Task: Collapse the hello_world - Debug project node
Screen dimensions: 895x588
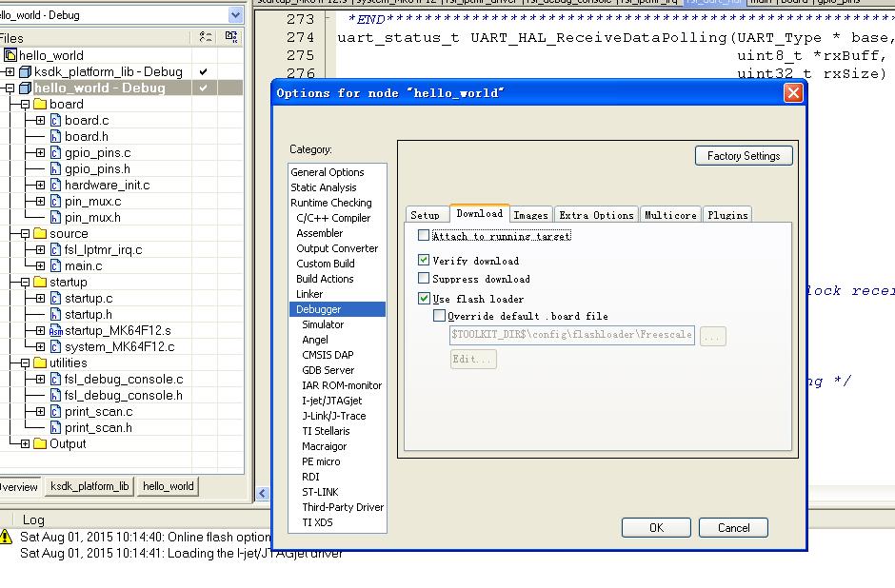Action: click(10, 88)
